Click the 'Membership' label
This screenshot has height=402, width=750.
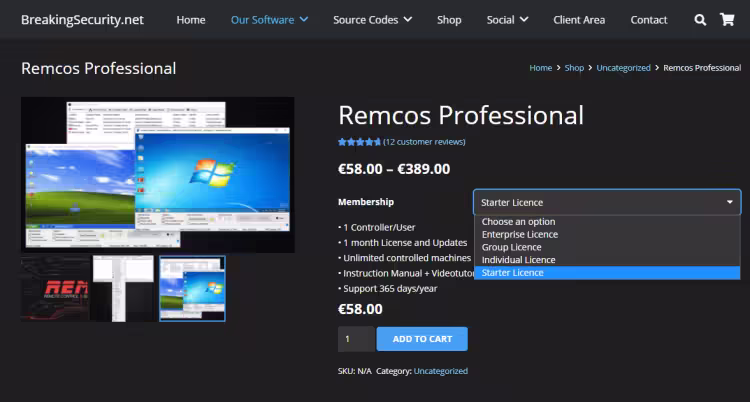tap(366, 202)
